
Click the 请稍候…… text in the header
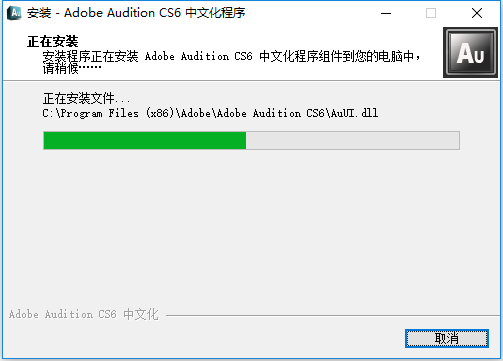pos(72,68)
